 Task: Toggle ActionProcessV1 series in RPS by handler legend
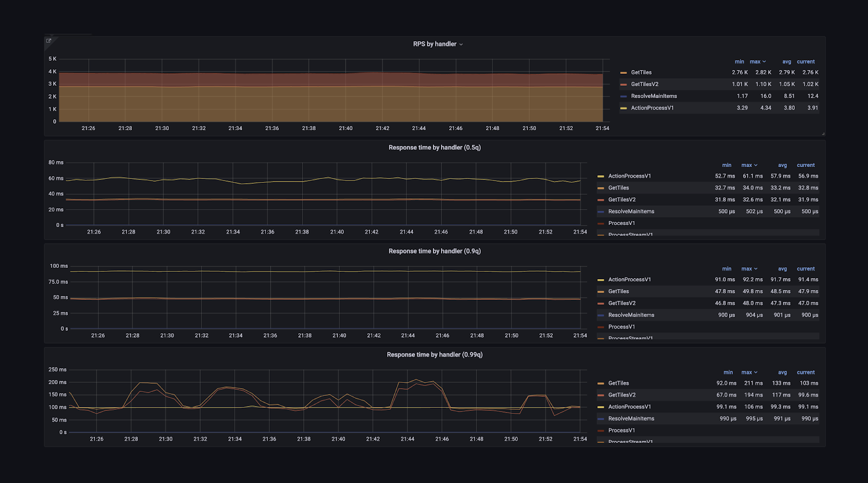tap(652, 108)
